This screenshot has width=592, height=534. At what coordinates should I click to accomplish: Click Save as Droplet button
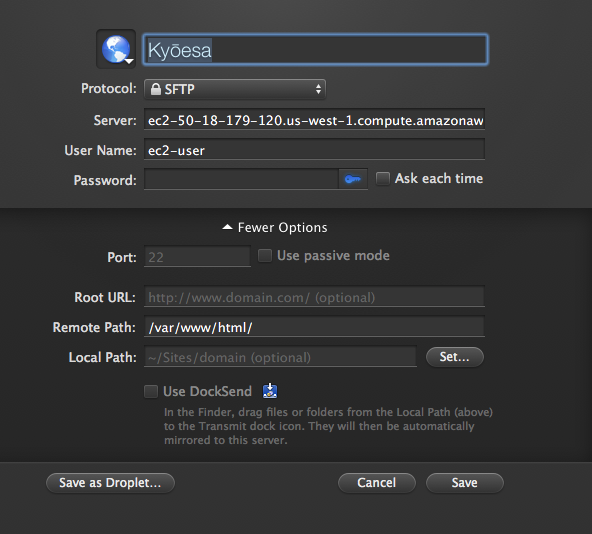pyautogui.click(x=110, y=483)
